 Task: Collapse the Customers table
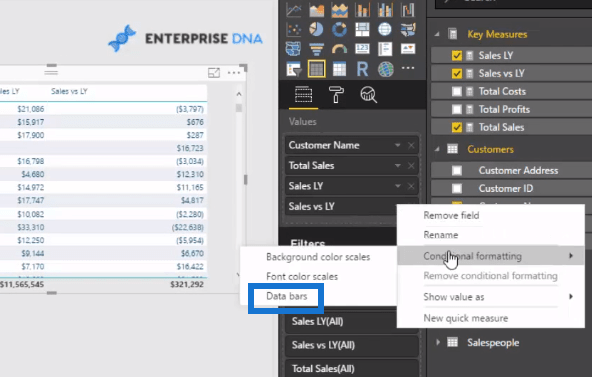(x=437, y=149)
